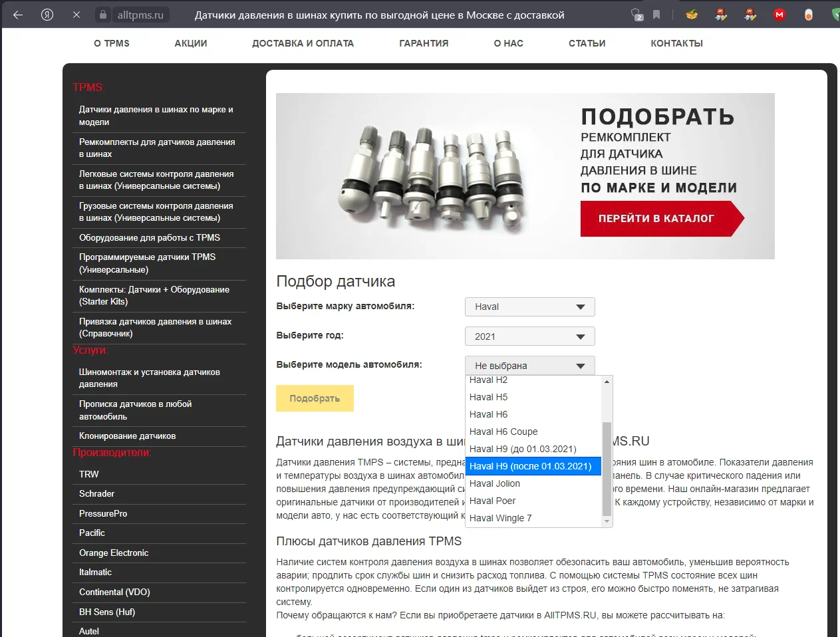This screenshot has width=840, height=637.
Task: Click the alltpms.ru domain in address bar
Action: pos(140,15)
